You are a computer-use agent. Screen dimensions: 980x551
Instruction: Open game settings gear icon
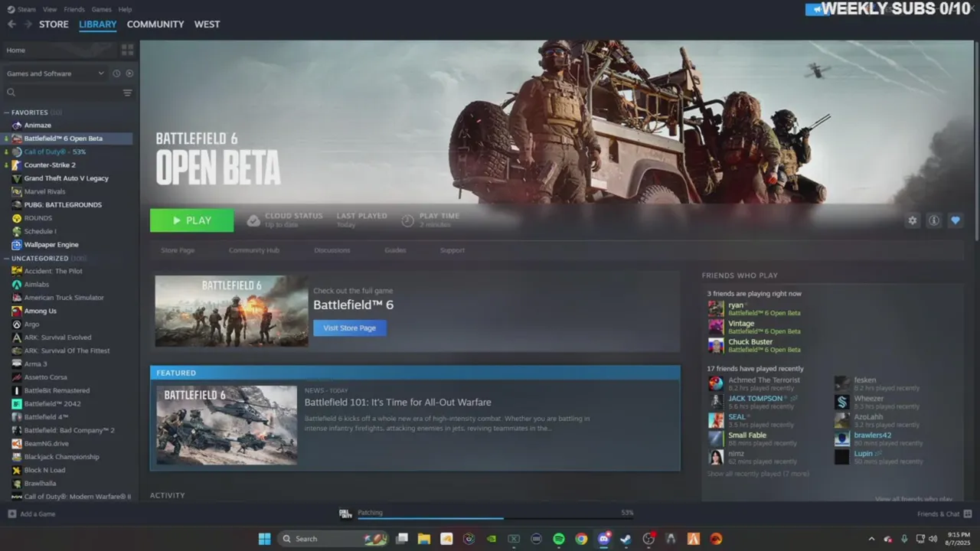[x=912, y=220]
